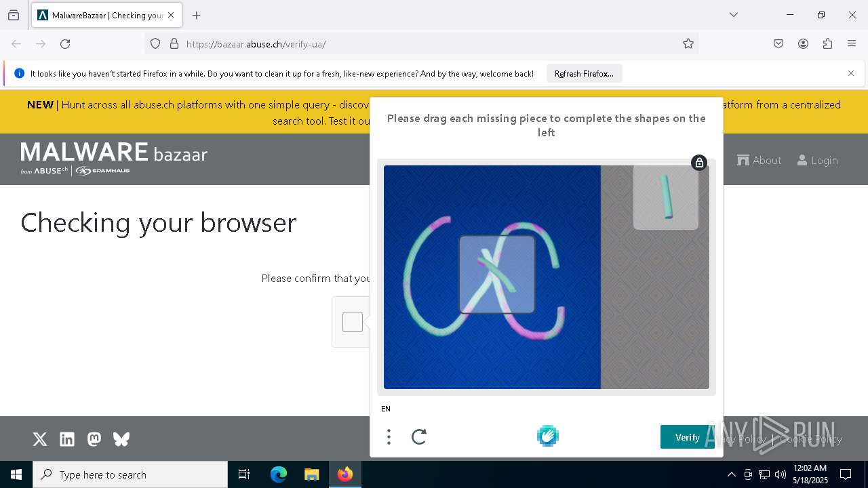Open LinkedIn social link
Screen dimensions: 868x488
point(67,439)
